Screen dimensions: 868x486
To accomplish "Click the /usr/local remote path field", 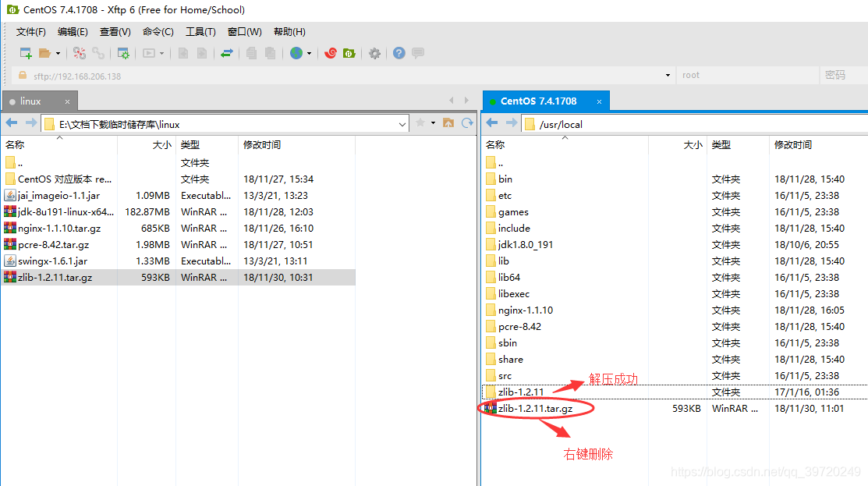I will (x=696, y=125).
